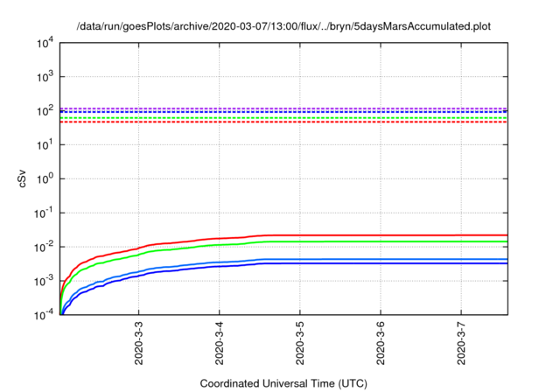Click the 10^1 y-axis tick label
The height and width of the screenshot is (392, 560).
pyautogui.click(x=45, y=145)
